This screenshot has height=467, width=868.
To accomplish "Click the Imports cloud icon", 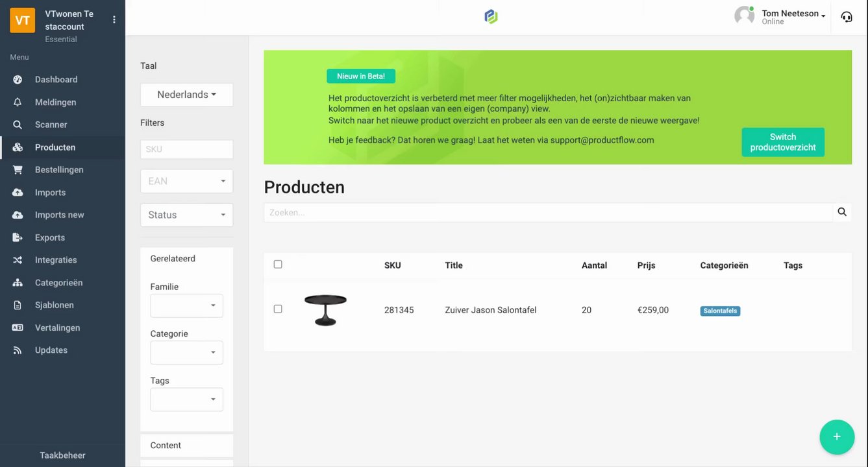I will click(x=18, y=193).
